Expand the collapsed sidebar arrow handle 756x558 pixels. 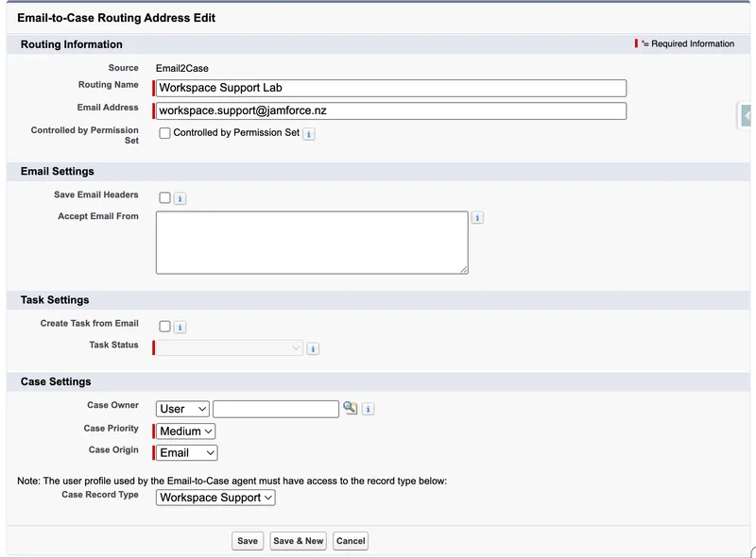(x=746, y=115)
